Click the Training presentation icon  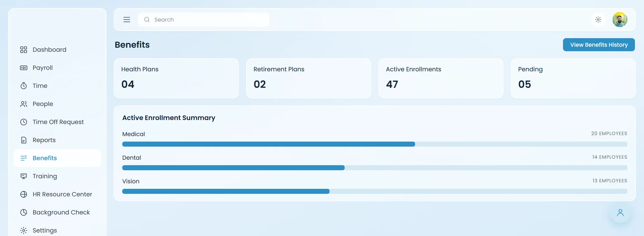(x=23, y=176)
